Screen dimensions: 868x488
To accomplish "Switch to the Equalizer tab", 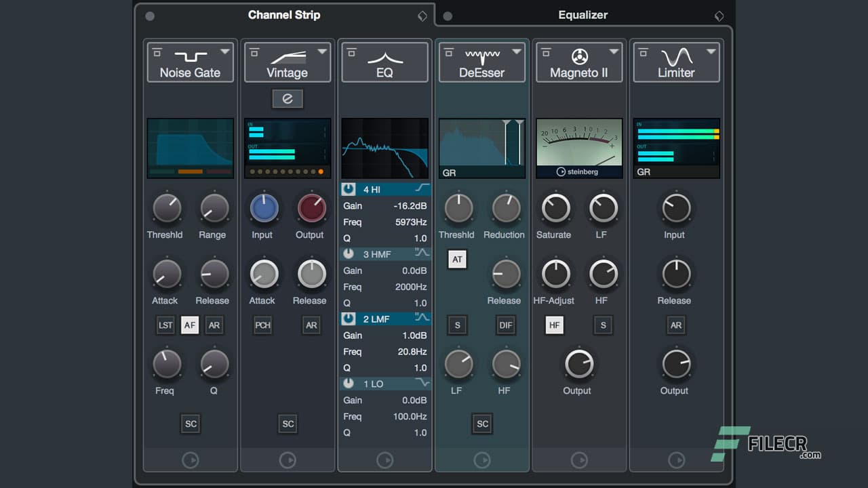I will 583,14.
